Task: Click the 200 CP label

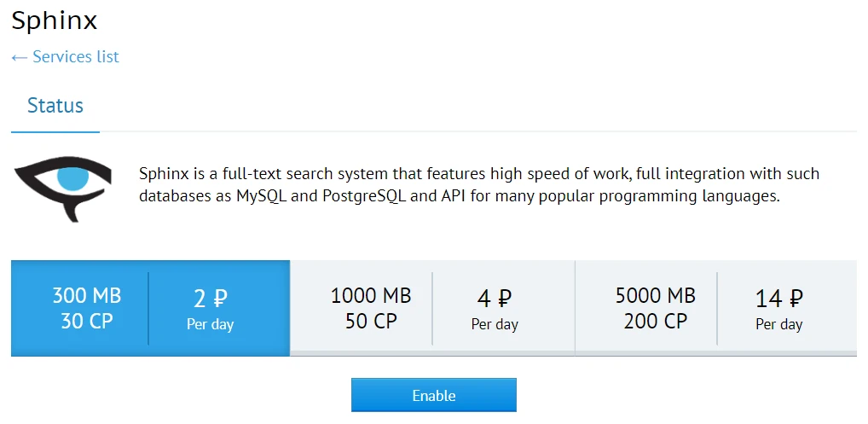Action: (x=655, y=322)
